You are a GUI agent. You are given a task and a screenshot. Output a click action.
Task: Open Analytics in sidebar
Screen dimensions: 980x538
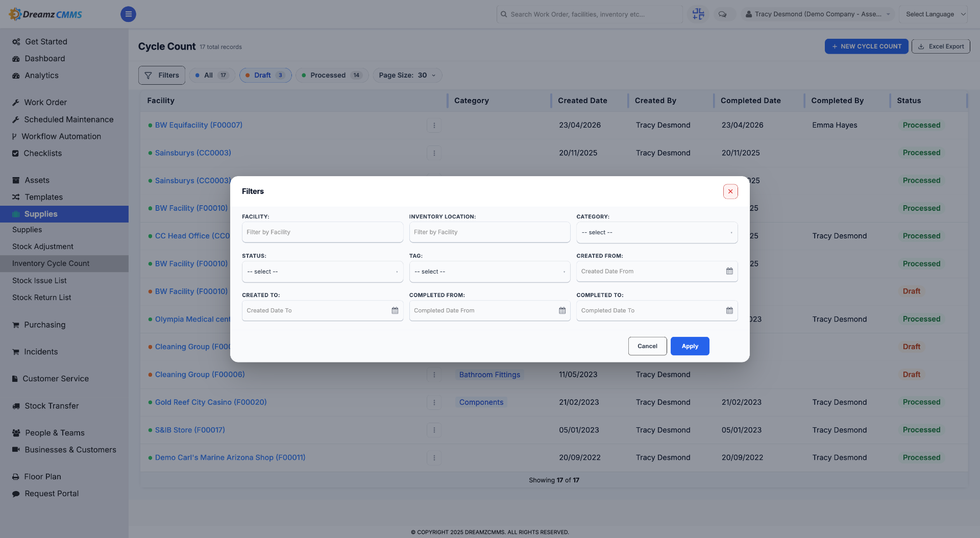tap(42, 75)
